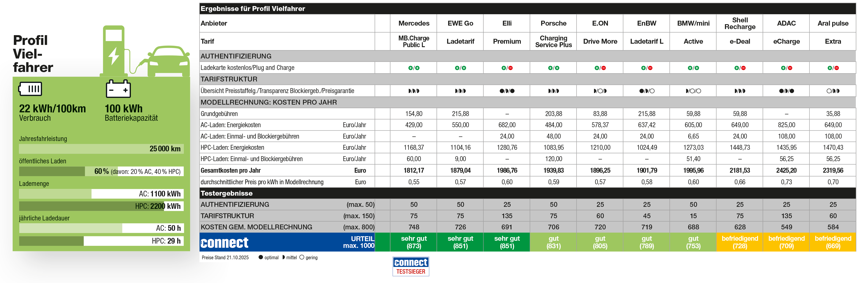Click the battery level icon above Verbrauch
868x283 pixels.
30,89
